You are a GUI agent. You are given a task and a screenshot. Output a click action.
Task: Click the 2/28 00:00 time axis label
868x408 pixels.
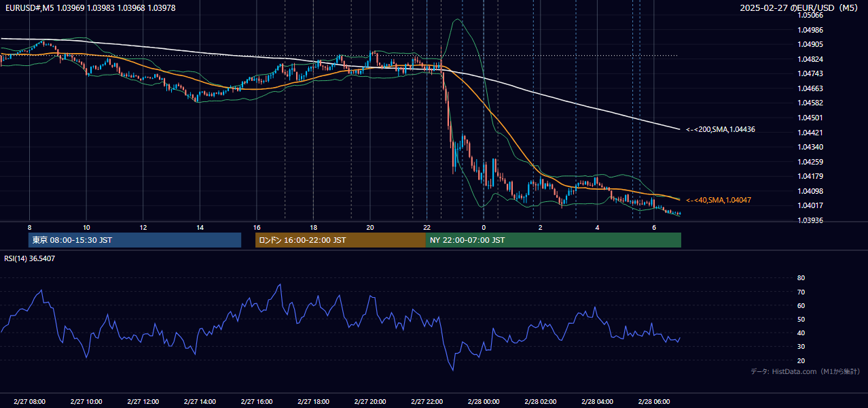click(x=484, y=401)
